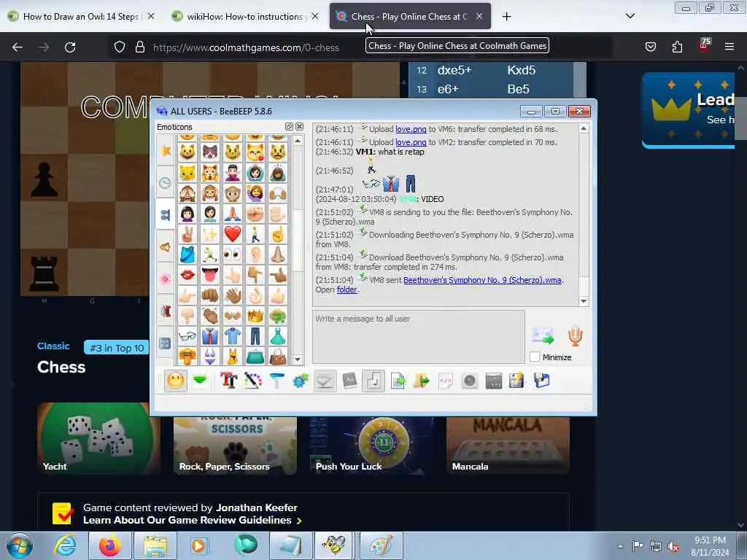Click the HTML code tag icon in BeeBEEP

(446, 381)
